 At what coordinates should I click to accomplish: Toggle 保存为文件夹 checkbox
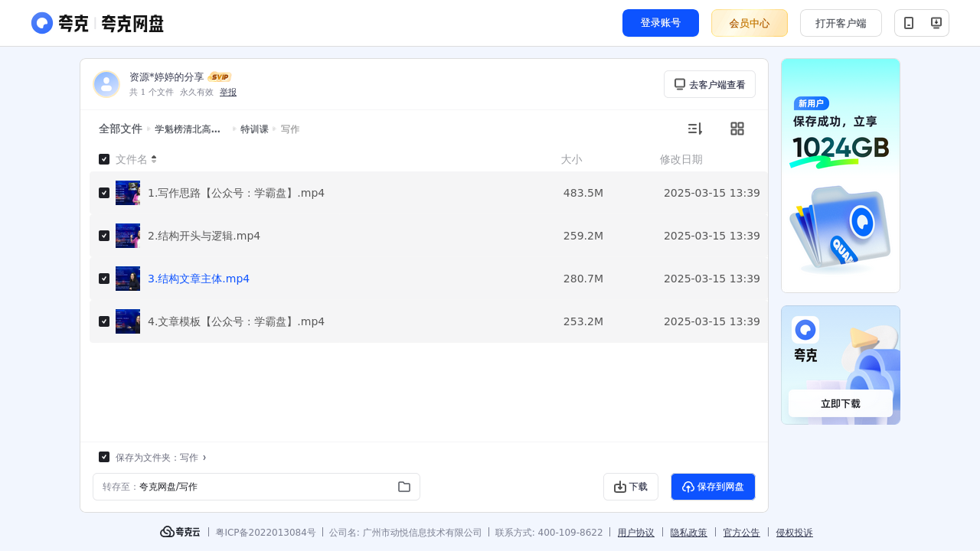pos(104,457)
